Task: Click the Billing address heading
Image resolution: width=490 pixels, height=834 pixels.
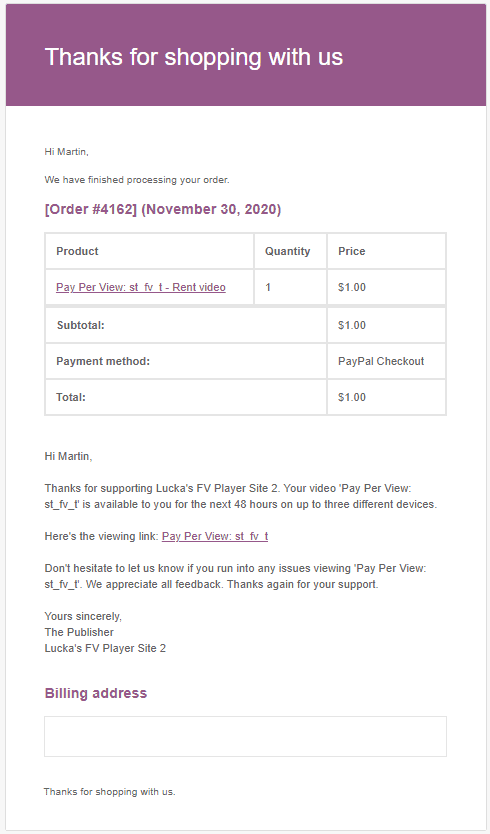Action: (96, 693)
